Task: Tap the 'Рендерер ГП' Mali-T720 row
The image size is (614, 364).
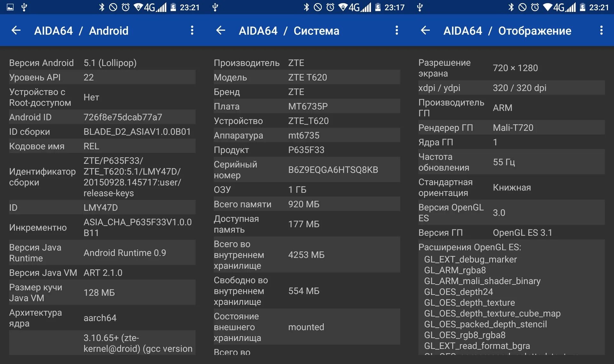Action: (x=512, y=128)
